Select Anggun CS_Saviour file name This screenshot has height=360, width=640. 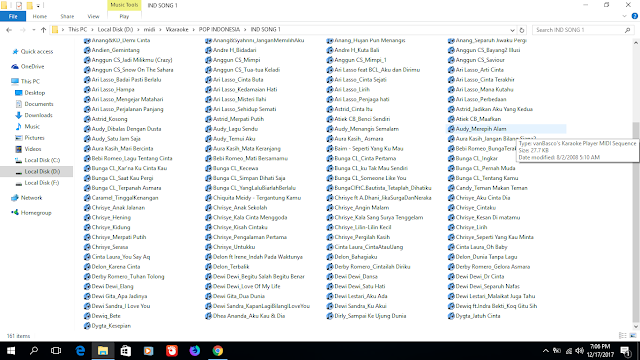pos(480,60)
